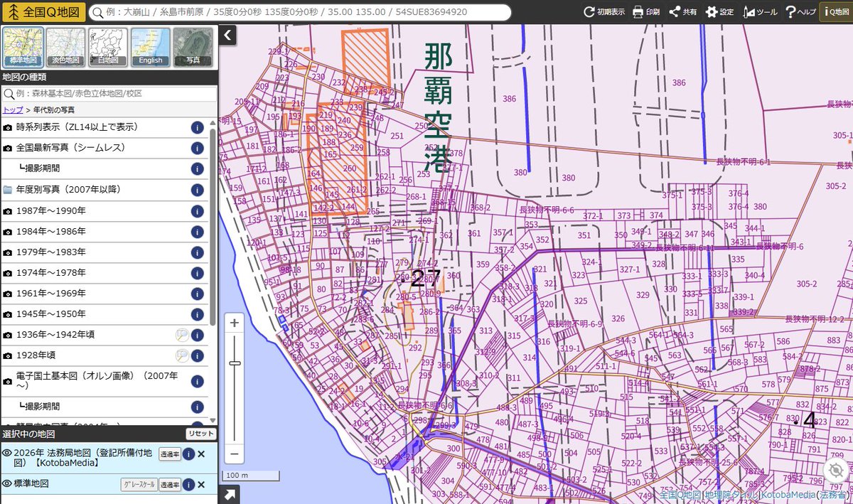
Task: Toggle visibility of 標準地図 selected layer
Action: [7, 483]
